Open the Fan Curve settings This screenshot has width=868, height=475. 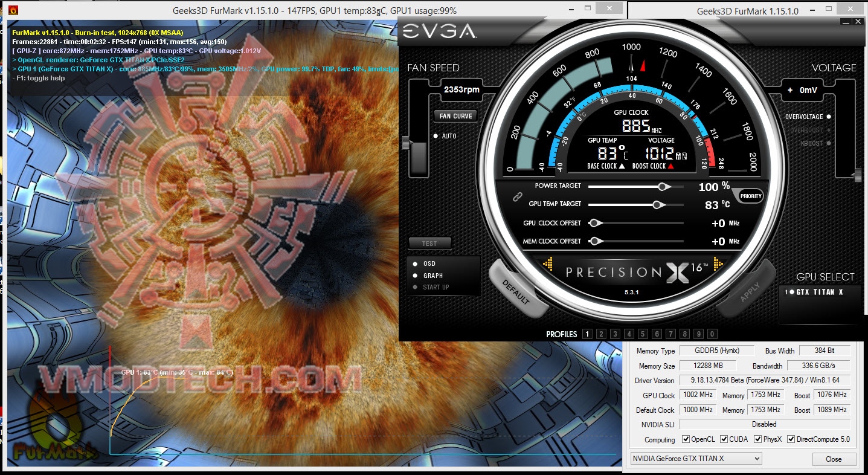coord(455,116)
